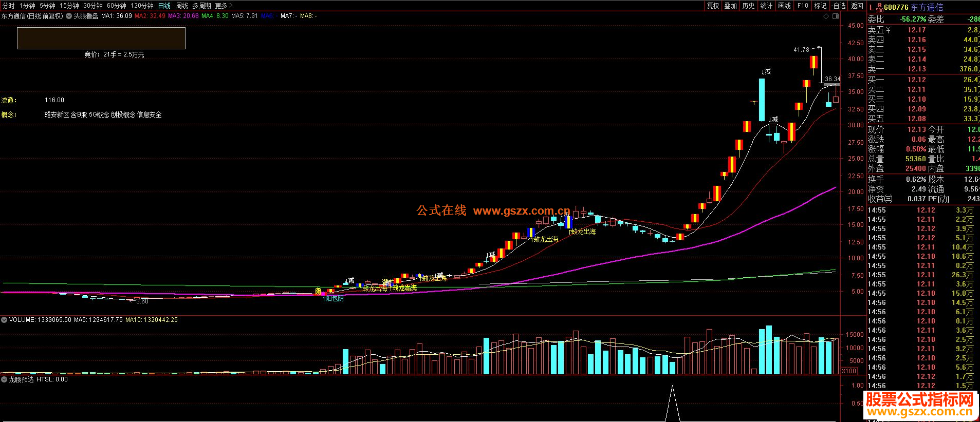Click the 流通 value 116.00
Screen dimensions: 980x422
point(54,100)
